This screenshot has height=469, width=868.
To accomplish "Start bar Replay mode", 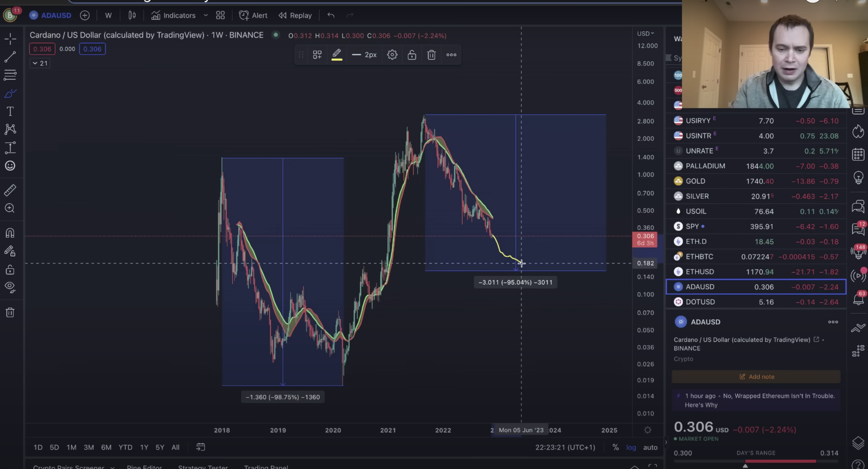I will coord(295,15).
